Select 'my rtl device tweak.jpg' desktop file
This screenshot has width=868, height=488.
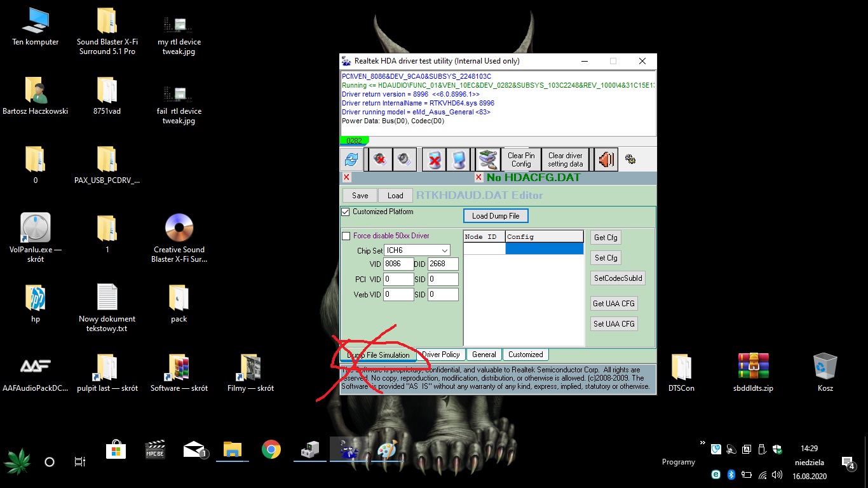tap(179, 36)
